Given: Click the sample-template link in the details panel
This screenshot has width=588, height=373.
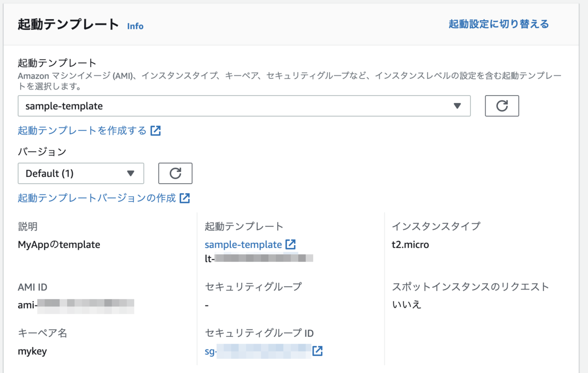Looking at the screenshot, I should pos(244,244).
